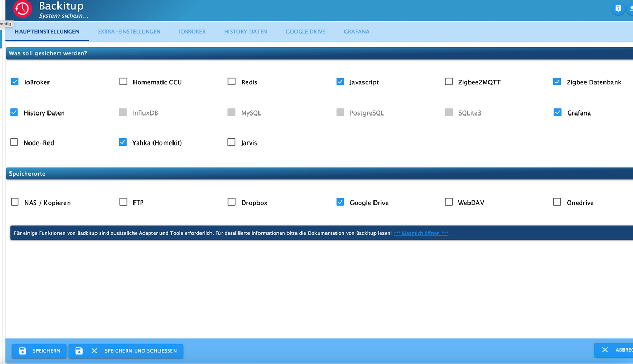Click the greyed MySQL checkbox
This screenshot has height=364, width=633.
232,112
